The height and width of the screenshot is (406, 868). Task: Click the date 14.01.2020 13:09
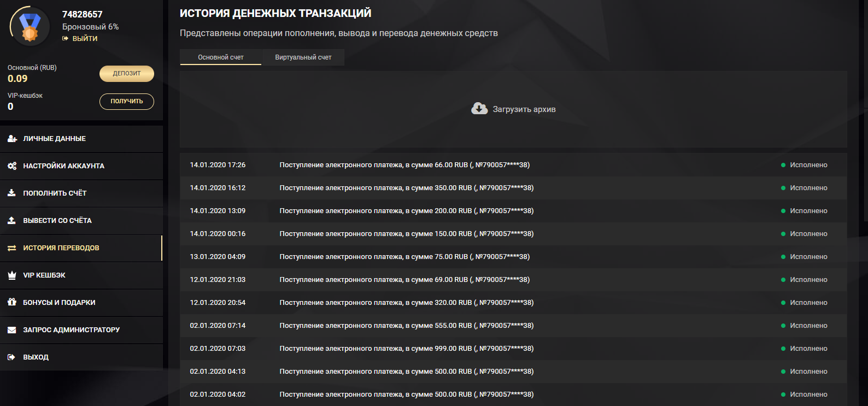click(218, 211)
